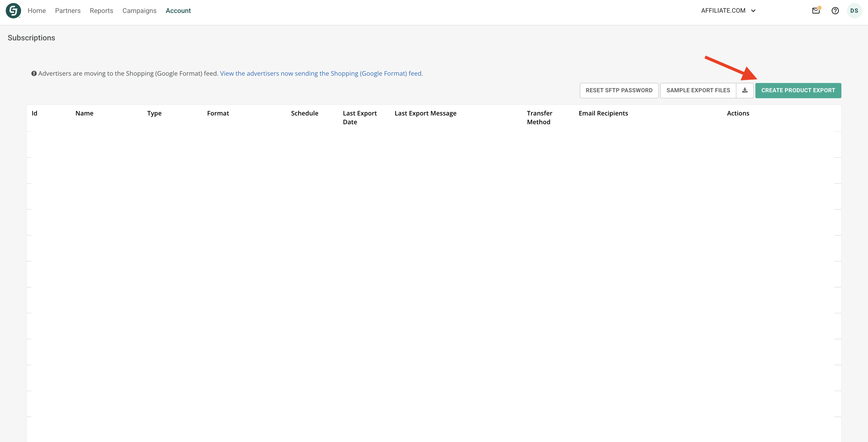Select the Account menu
Viewport: 868px width, 442px height.
coord(178,11)
